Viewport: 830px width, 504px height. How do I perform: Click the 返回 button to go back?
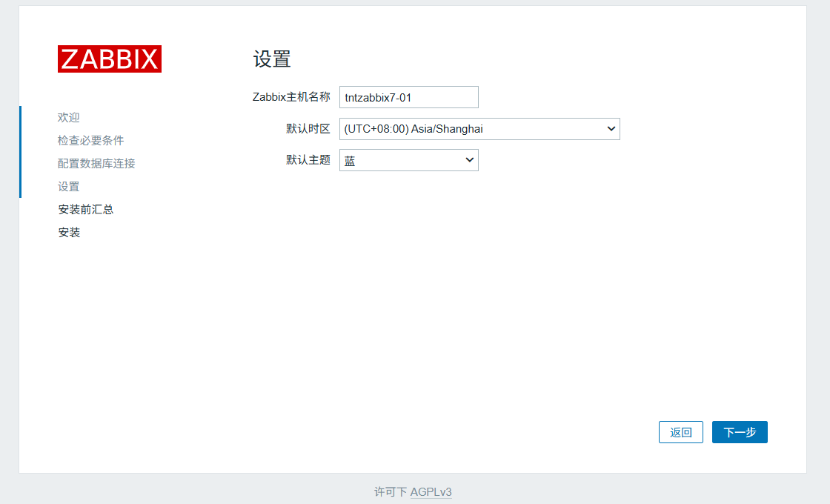[680, 432]
